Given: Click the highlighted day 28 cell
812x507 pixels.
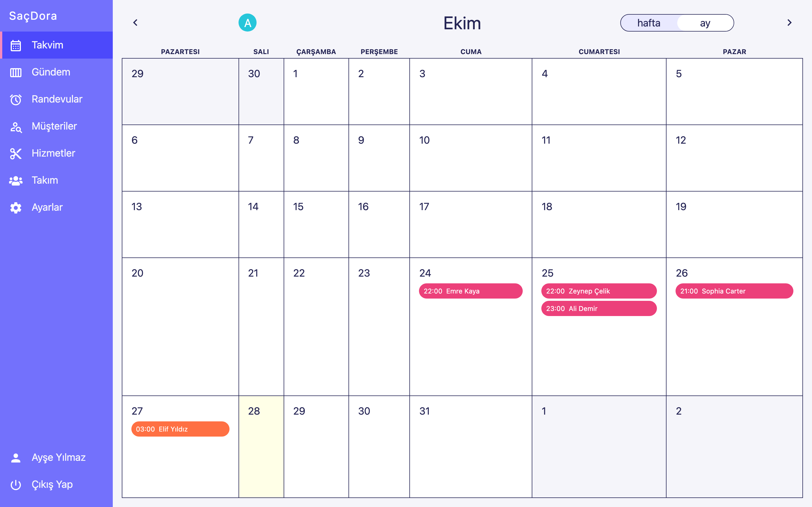Looking at the screenshot, I should pyautogui.click(x=261, y=446).
